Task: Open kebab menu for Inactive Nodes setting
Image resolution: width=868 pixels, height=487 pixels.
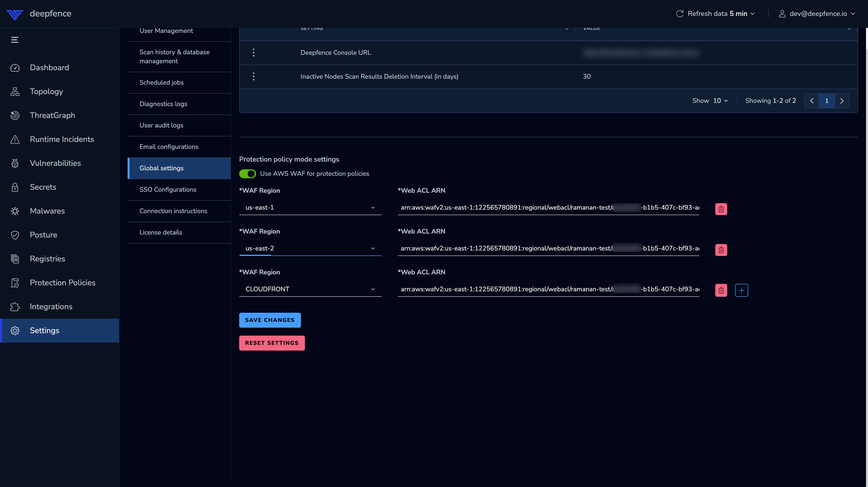Action: point(253,76)
